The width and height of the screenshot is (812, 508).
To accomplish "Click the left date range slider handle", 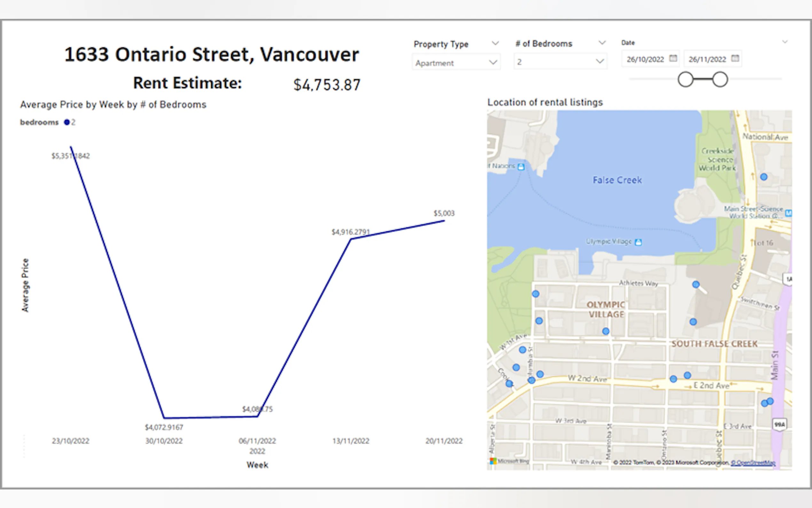I will click(x=685, y=80).
